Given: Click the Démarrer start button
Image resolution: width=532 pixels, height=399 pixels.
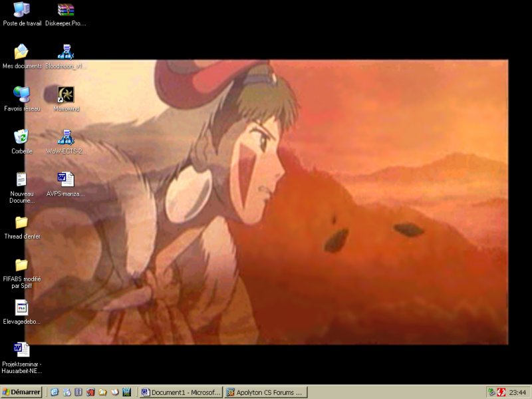Looking at the screenshot, I should click(x=22, y=392).
